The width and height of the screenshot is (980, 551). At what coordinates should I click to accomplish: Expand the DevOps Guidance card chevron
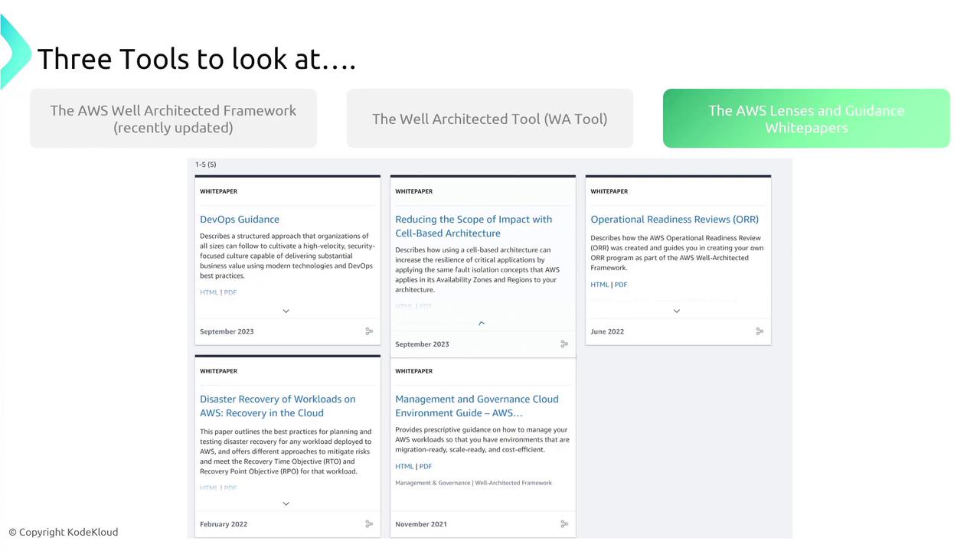(x=286, y=311)
